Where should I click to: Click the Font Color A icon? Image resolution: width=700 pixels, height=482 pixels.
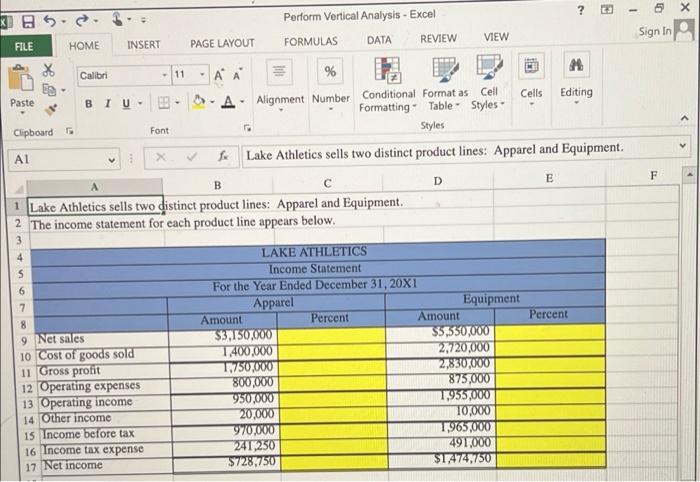pos(229,102)
